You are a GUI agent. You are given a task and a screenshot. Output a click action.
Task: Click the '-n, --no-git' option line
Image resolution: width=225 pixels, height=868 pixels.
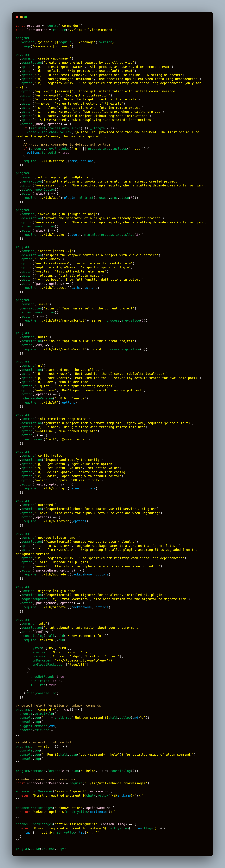pos(66,95)
